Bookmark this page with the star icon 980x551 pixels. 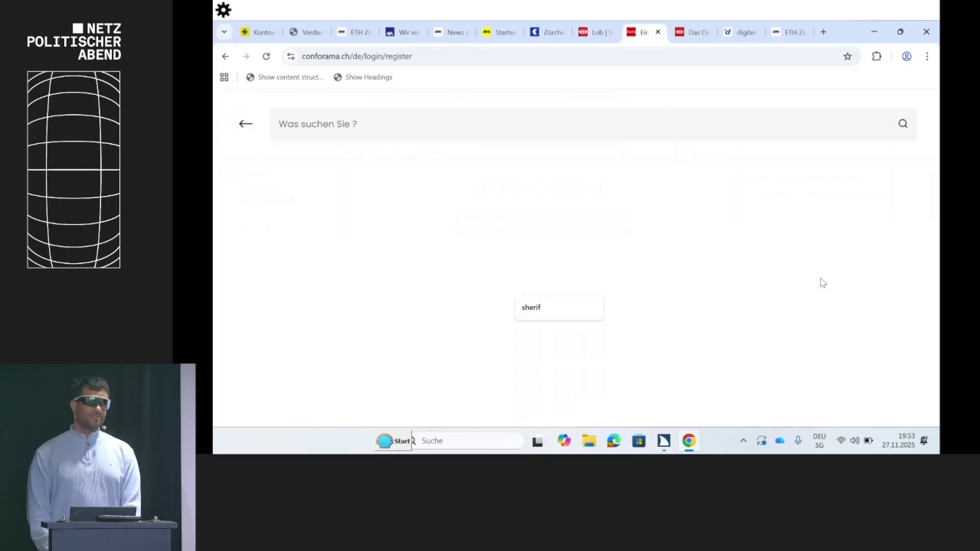point(848,57)
